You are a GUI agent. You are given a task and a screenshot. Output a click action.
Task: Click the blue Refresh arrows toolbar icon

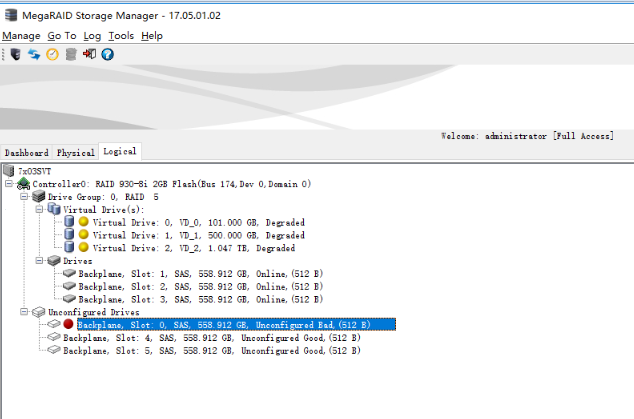[32, 54]
